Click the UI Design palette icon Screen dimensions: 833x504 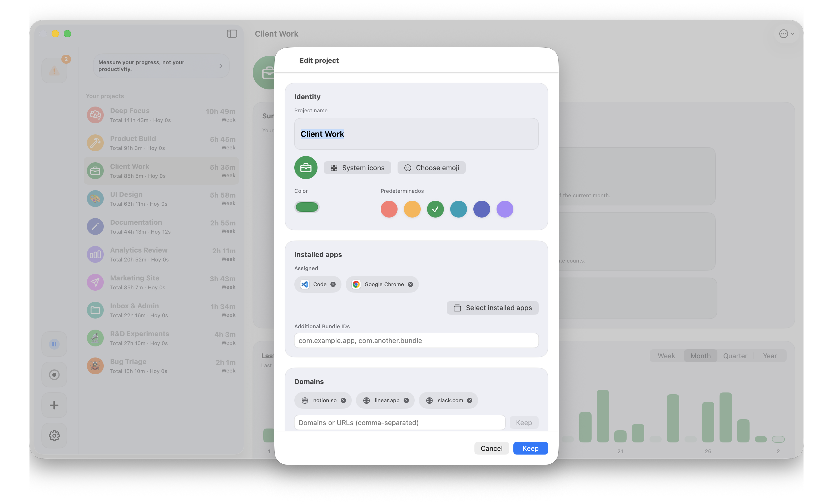95,199
